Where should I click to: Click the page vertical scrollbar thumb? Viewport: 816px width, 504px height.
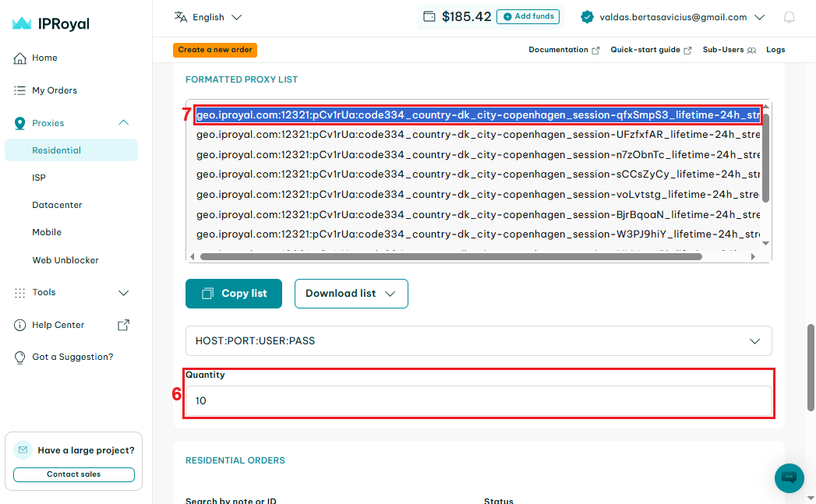point(811,367)
